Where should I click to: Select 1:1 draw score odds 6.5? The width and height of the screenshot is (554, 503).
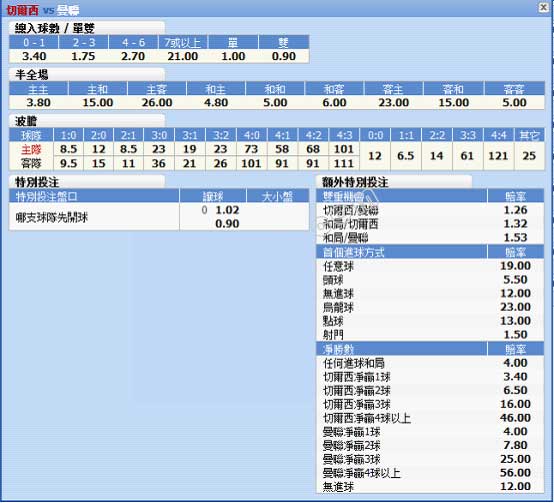(x=406, y=156)
